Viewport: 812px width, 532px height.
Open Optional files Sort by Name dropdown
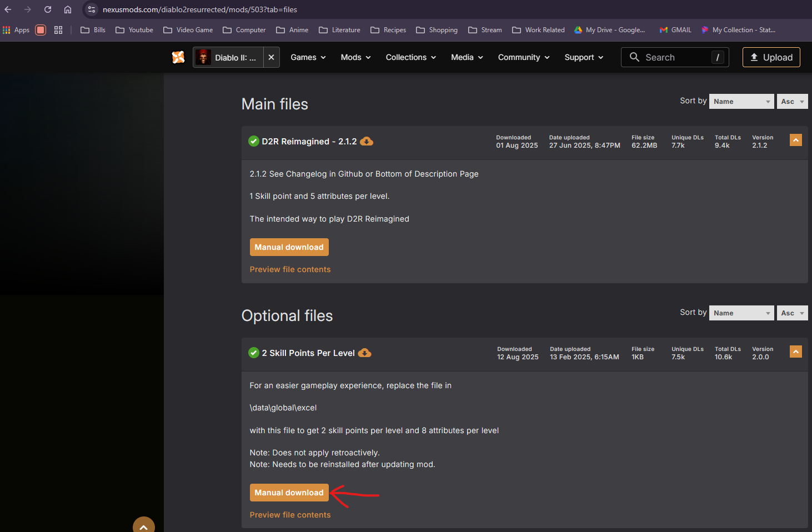click(741, 313)
